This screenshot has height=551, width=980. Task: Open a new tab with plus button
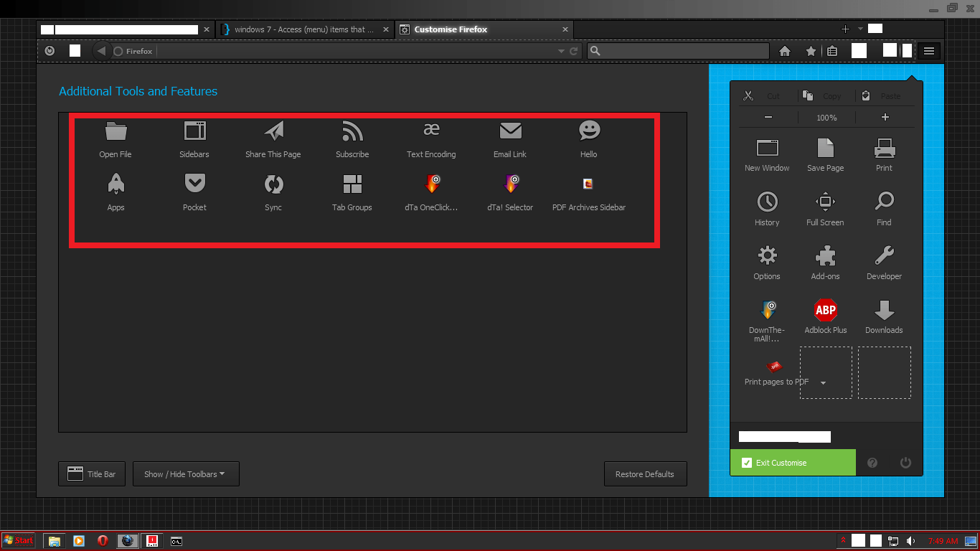tap(845, 29)
